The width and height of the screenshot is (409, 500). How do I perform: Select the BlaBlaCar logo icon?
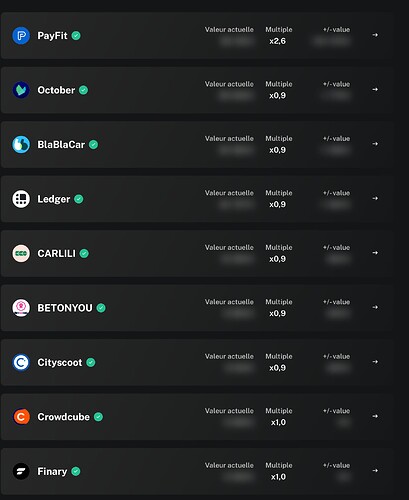pyautogui.click(x=21, y=145)
